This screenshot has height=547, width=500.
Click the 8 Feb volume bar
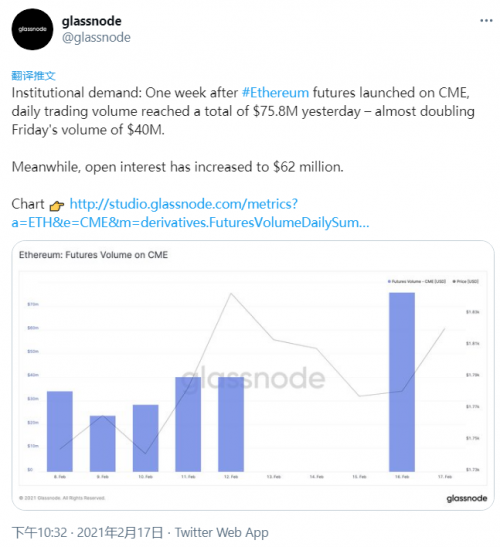tap(60, 431)
